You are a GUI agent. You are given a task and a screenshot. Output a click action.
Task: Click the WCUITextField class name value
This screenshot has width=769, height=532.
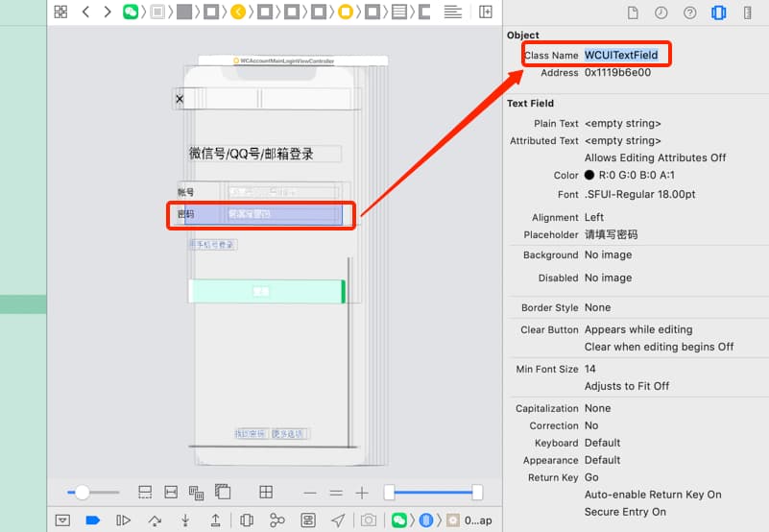[x=621, y=55]
